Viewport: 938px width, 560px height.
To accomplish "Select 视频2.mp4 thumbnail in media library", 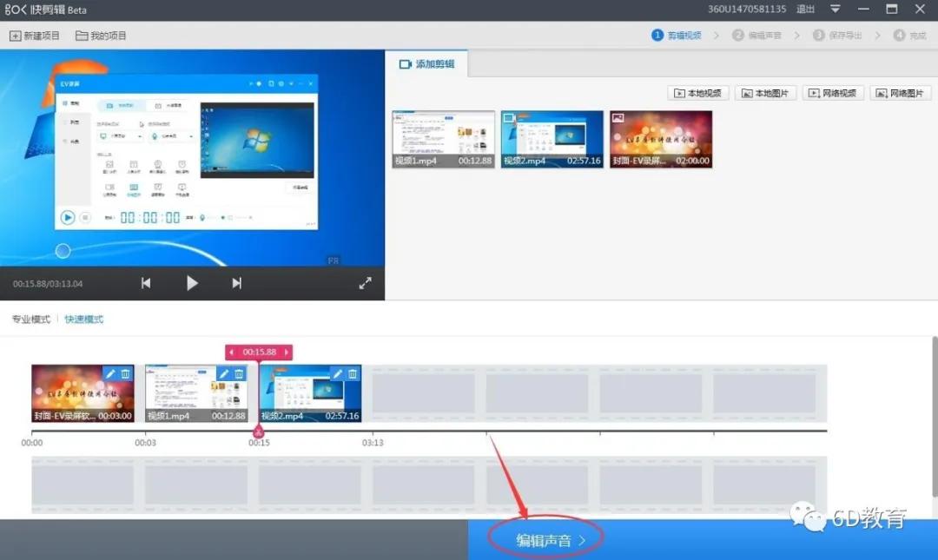I will (x=552, y=139).
